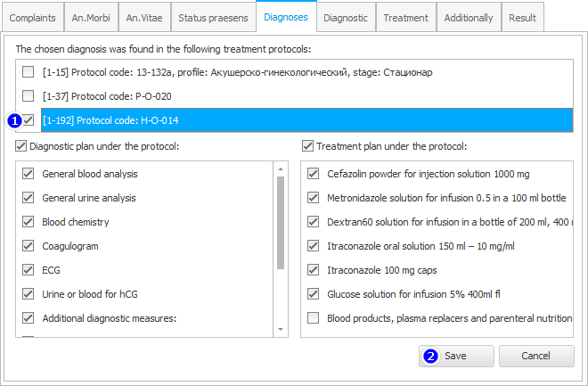Uncheck Itraconazole oral solution checkbox
The height and width of the screenshot is (386, 588).
[313, 246]
